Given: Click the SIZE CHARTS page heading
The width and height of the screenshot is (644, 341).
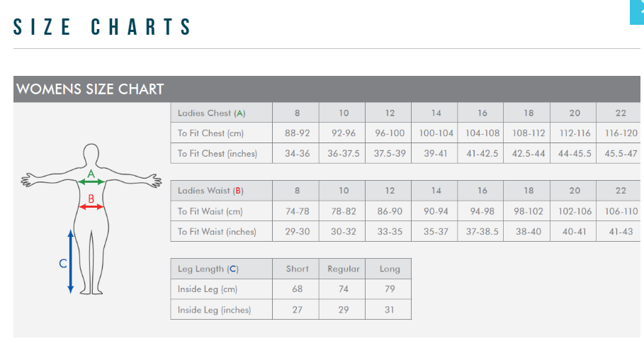Looking at the screenshot, I should 103,27.
